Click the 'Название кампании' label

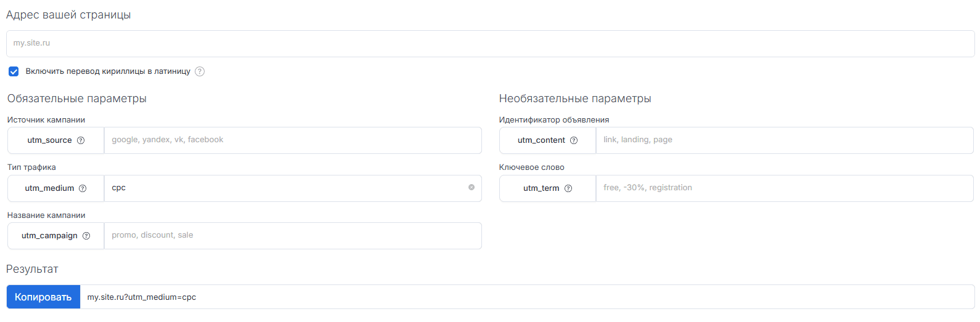46,215
